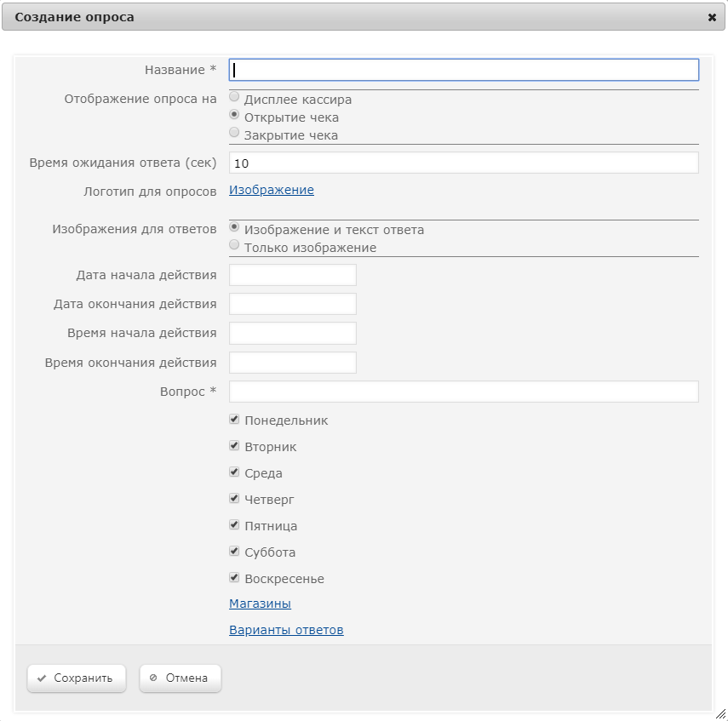The width and height of the screenshot is (728, 721).
Task: Click the Дата начала действия field
Action: (293, 275)
